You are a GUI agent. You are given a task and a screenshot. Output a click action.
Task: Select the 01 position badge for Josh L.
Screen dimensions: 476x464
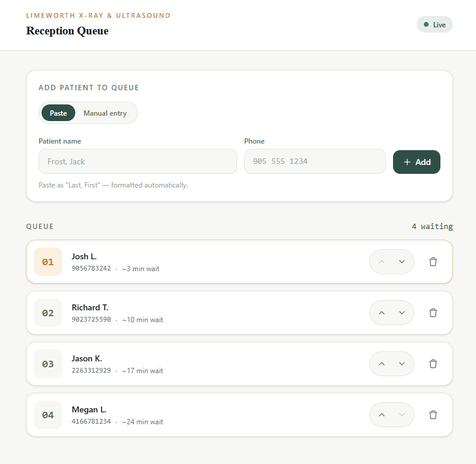(48, 262)
